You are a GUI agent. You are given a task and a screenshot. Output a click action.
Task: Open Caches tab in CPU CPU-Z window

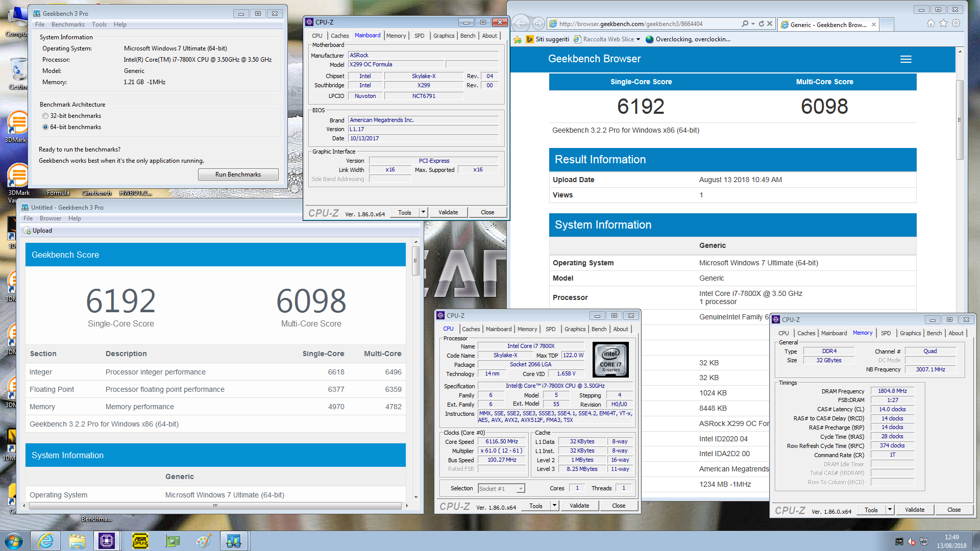(471, 329)
